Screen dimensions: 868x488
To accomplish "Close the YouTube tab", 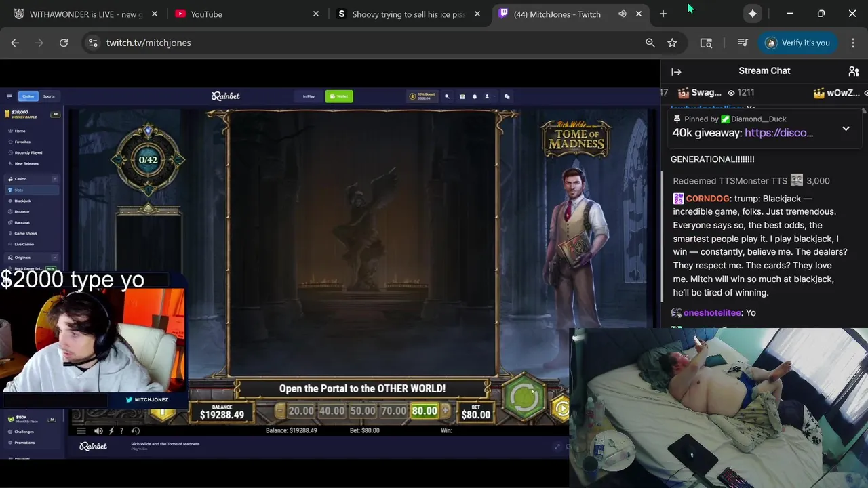I will [316, 14].
